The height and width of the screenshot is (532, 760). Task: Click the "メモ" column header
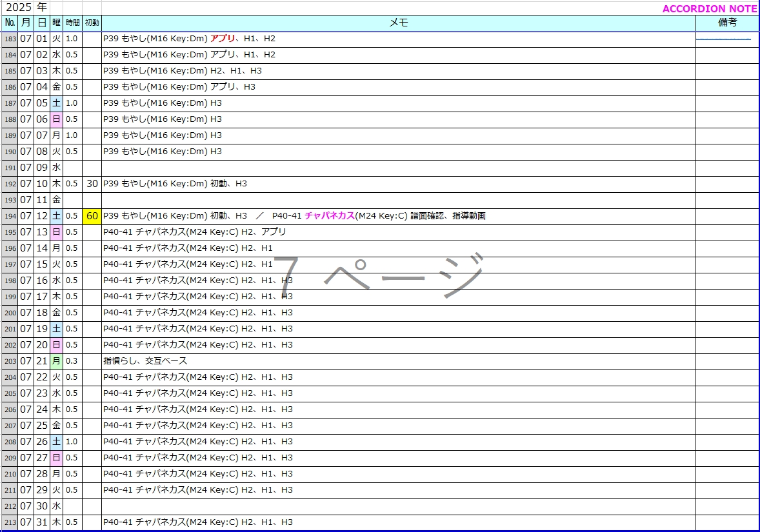coord(399,23)
